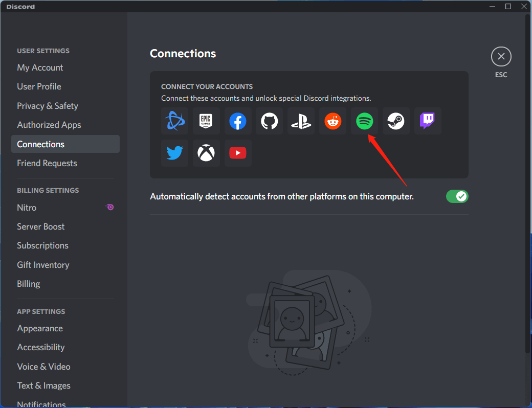
Task: Open User Profile settings
Action: pos(65,86)
